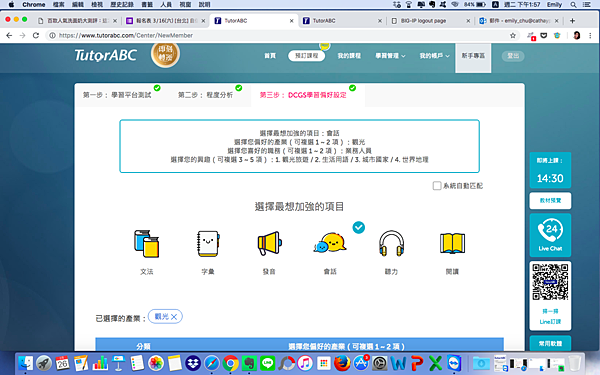Go to 首頁 in the site navigation
Viewport: 600px width, 375px height.
pos(270,56)
